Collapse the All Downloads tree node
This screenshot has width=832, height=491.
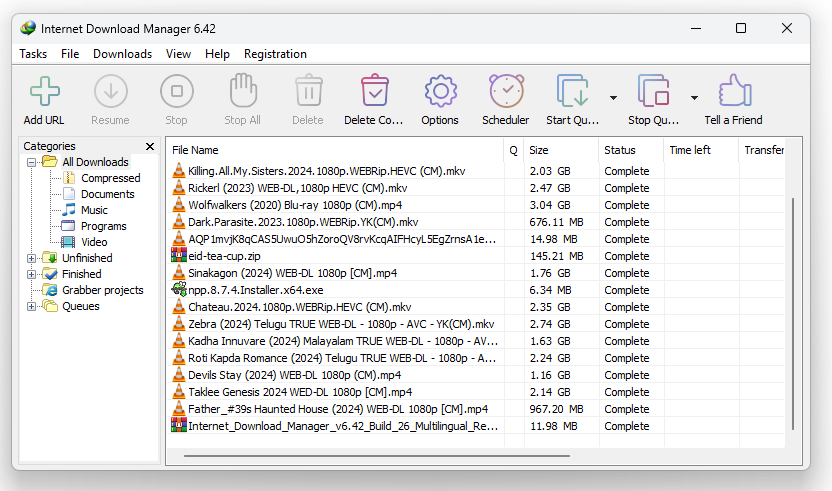click(x=31, y=162)
